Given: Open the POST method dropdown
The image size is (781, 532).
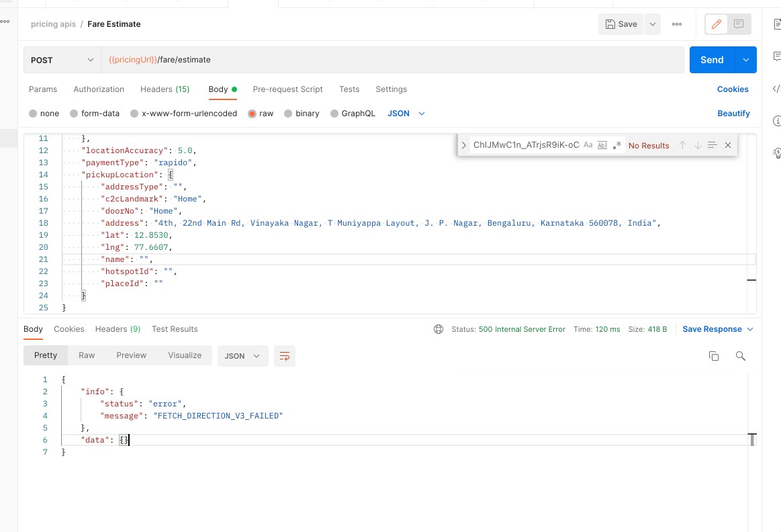Looking at the screenshot, I should pyautogui.click(x=62, y=60).
